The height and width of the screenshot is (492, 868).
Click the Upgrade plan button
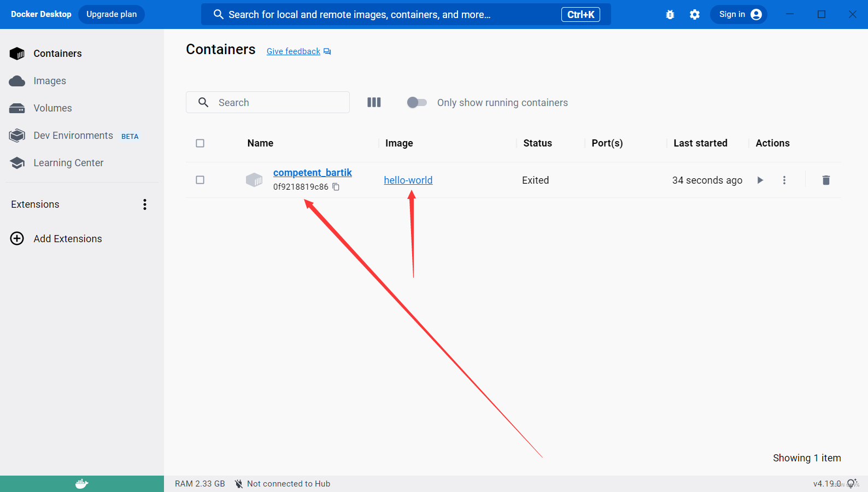pyautogui.click(x=112, y=14)
